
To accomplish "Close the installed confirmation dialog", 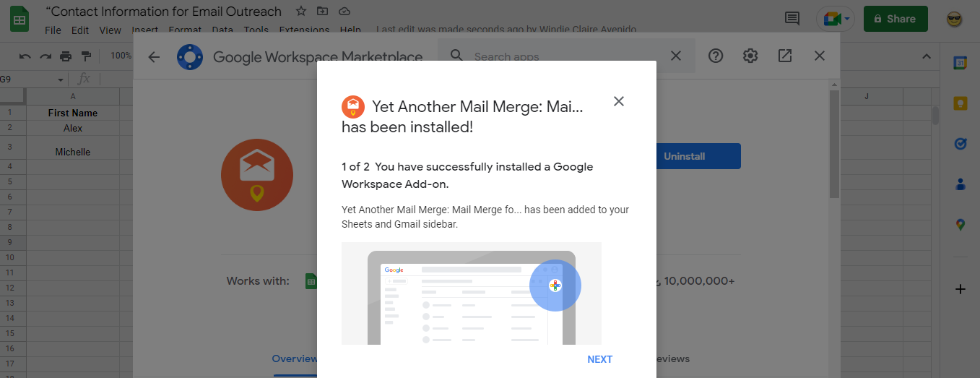I will click(618, 101).
